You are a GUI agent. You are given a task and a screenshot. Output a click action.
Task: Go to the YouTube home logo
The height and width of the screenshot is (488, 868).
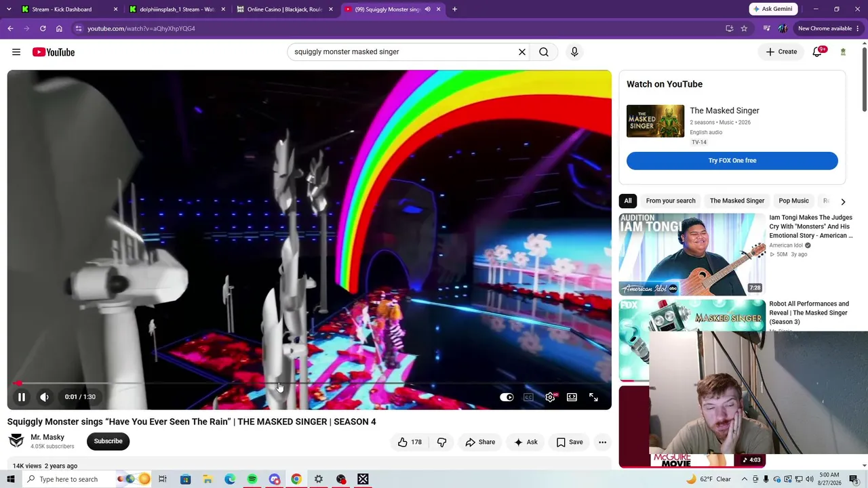tap(53, 52)
